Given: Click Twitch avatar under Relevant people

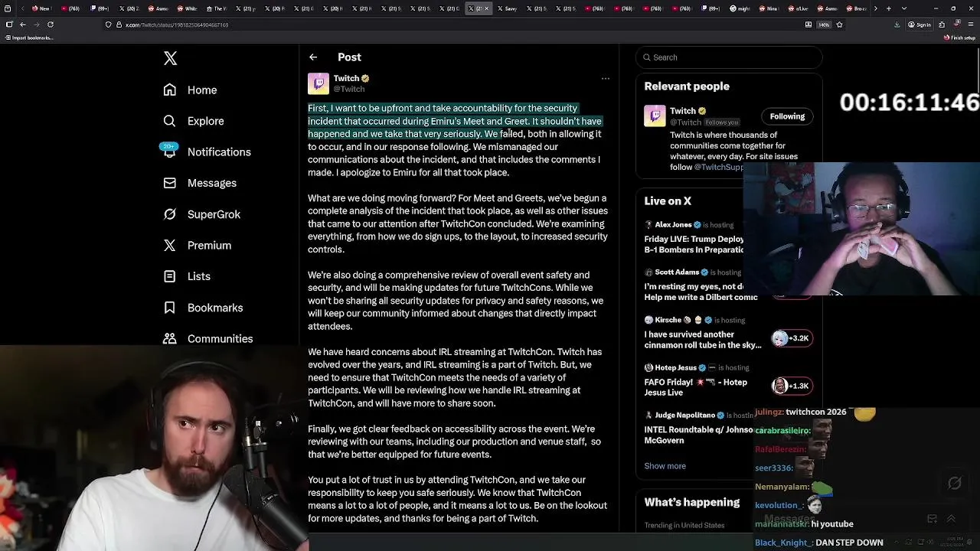Looking at the screenshot, I should 655,116.
